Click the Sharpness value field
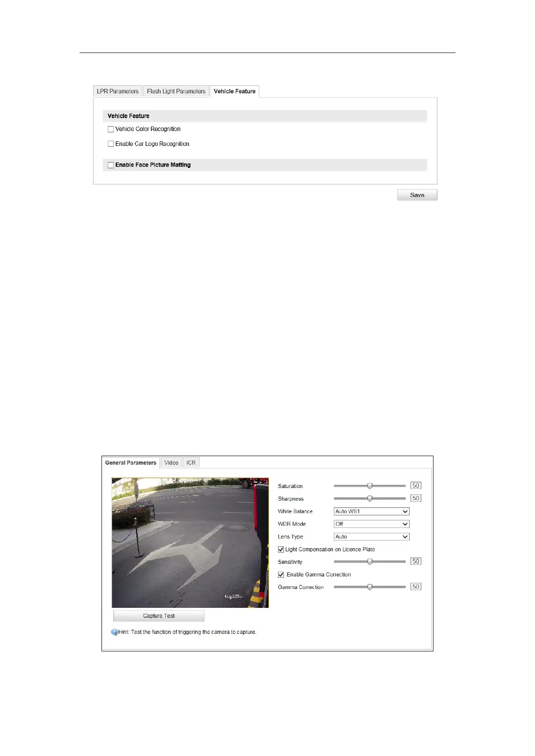Screen dimensions: 535x756 pos(416,498)
